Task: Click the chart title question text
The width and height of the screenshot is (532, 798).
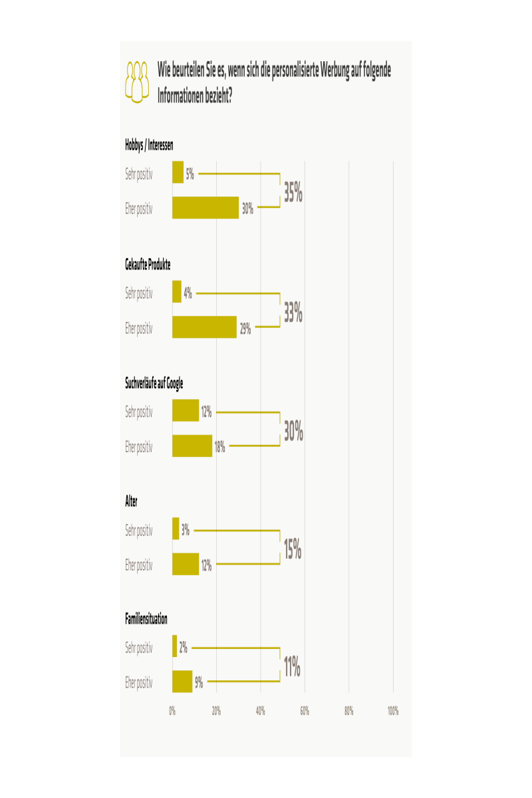Action: click(x=274, y=82)
